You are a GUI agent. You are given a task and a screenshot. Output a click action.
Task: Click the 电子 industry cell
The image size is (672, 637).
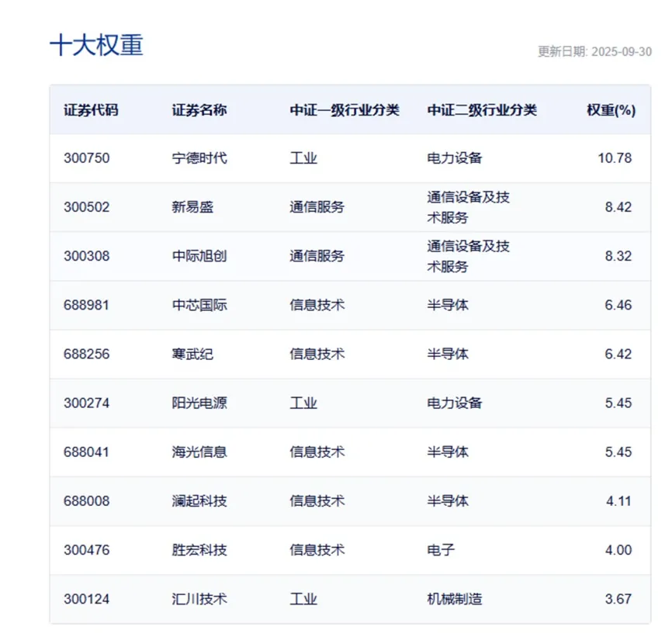(441, 550)
